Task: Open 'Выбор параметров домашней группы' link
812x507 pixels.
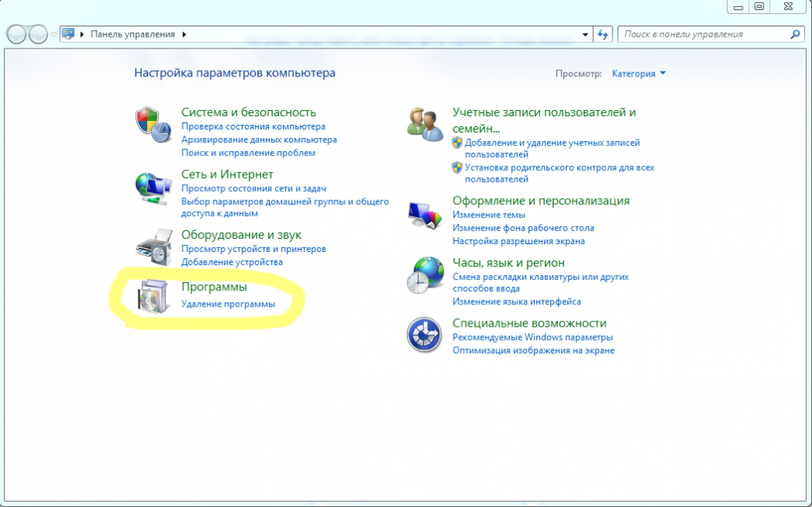Action: point(284,207)
